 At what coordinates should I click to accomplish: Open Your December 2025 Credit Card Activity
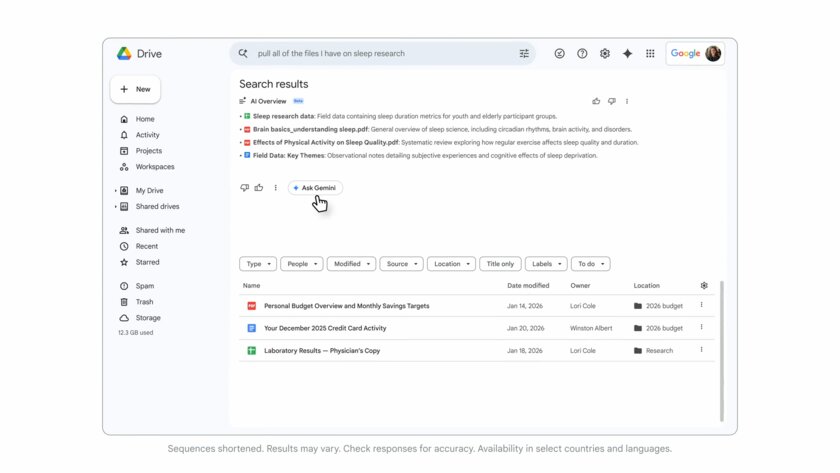click(325, 328)
